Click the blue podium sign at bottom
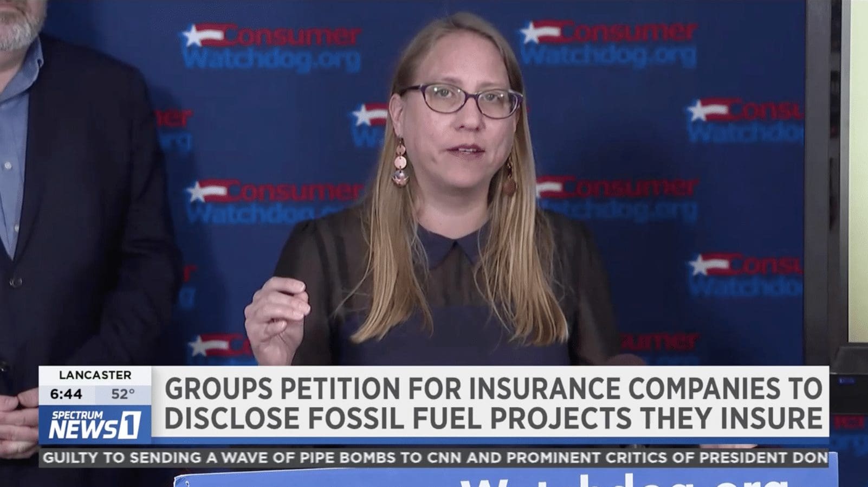Viewport: 868px width, 487px height. tap(504, 477)
